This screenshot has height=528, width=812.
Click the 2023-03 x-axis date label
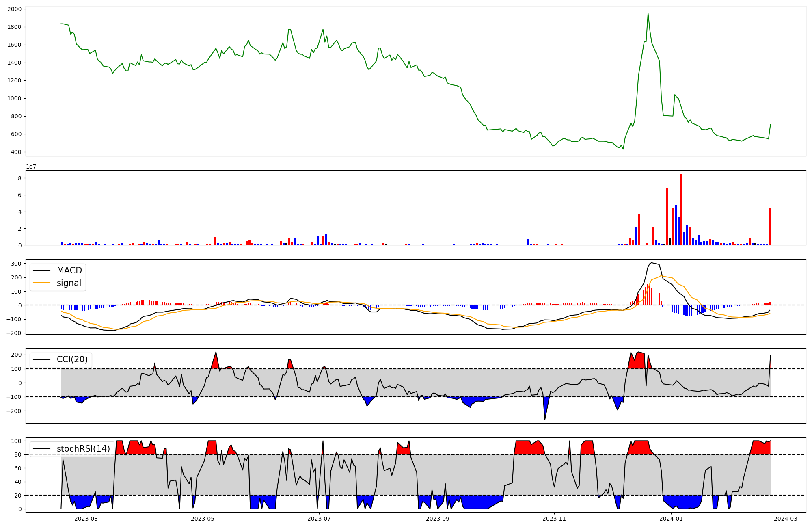click(x=86, y=519)
